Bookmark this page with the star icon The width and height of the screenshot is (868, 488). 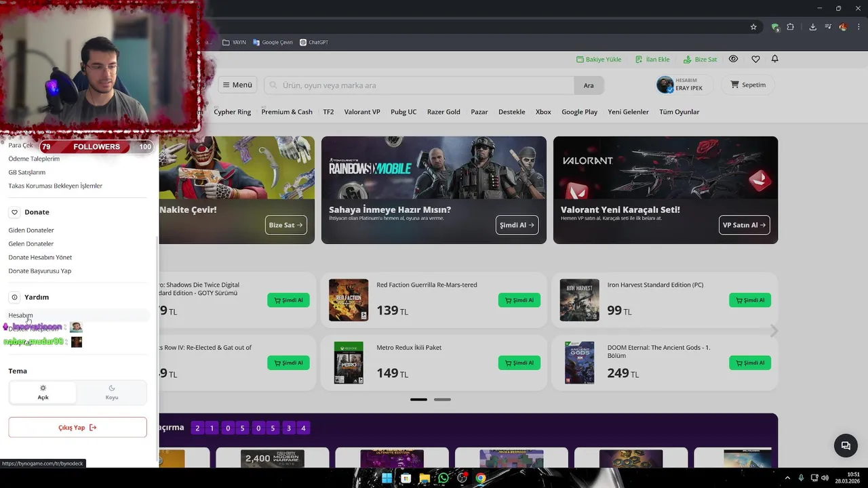click(x=753, y=27)
